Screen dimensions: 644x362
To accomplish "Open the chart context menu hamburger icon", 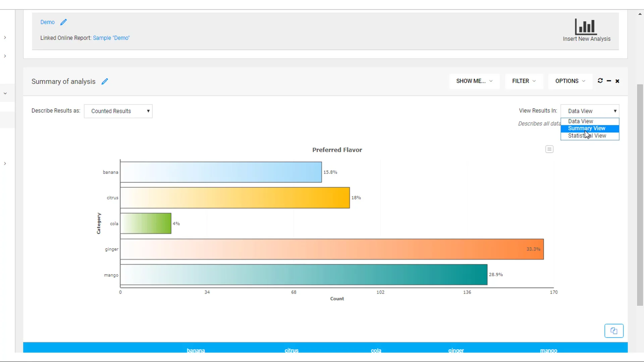I will point(549,149).
